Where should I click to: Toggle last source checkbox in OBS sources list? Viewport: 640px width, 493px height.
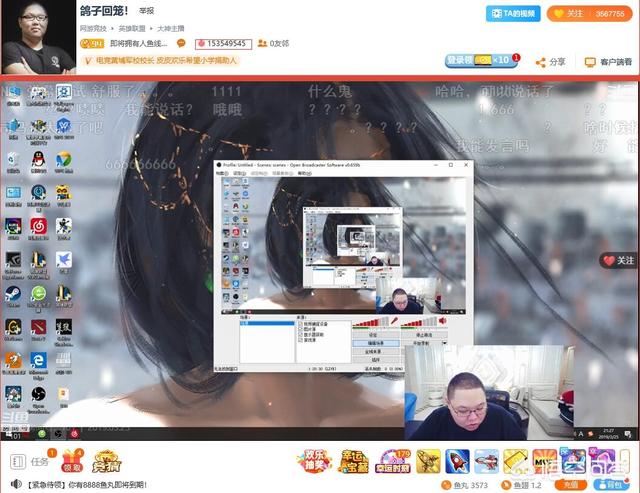tap(301, 341)
